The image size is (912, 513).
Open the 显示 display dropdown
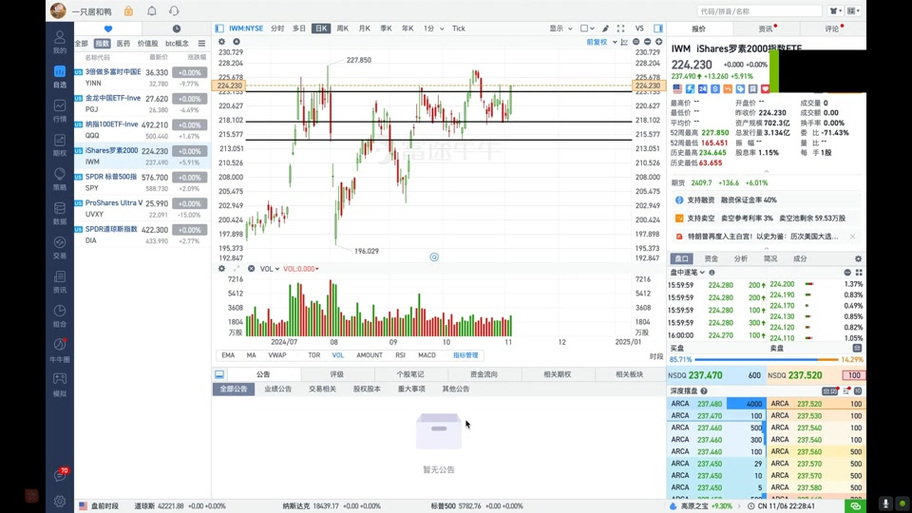[x=561, y=28]
